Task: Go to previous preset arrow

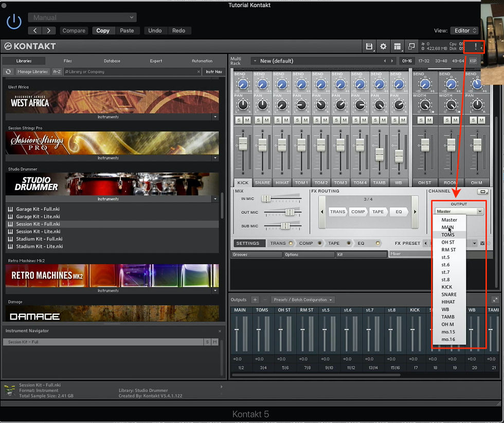Action: (35, 30)
